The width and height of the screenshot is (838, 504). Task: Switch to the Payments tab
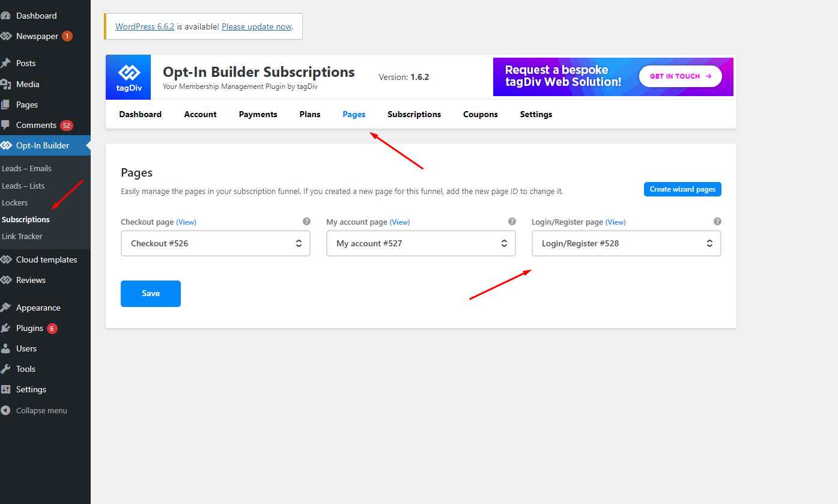[x=258, y=114]
